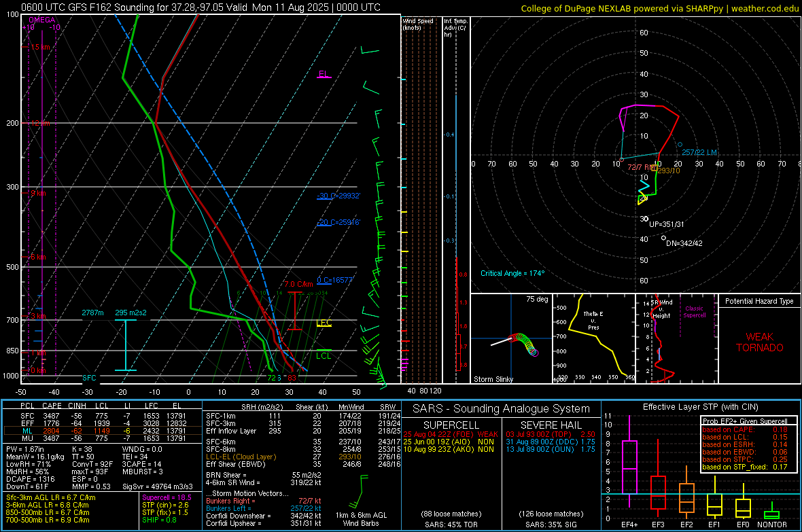Image resolution: width=802 pixels, height=532 pixels.
Task: Click the SR Wind v. Height plot label
Action: [x=661, y=309]
